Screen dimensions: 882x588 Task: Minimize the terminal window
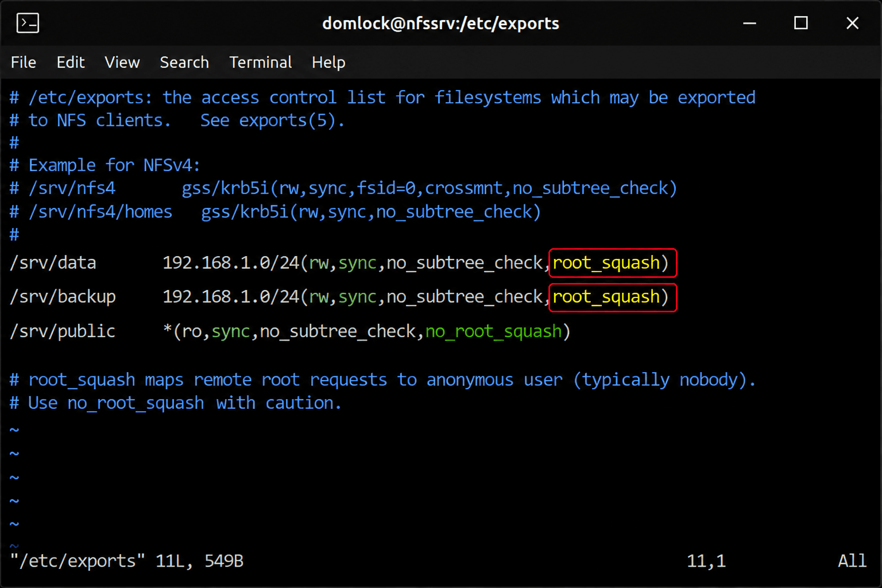point(749,23)
